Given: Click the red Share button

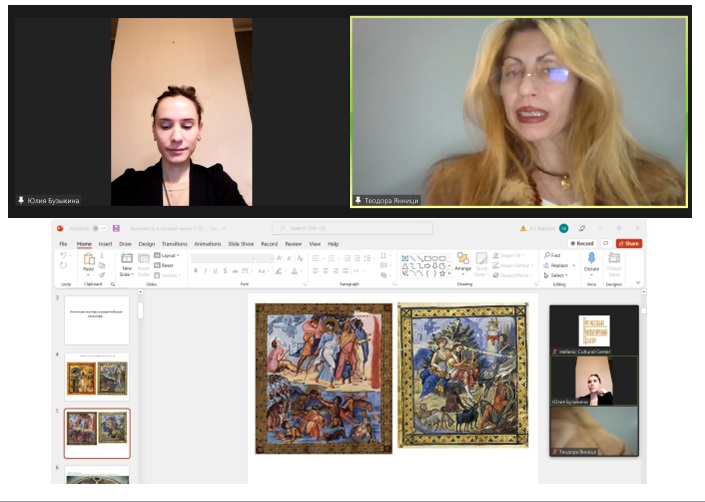Looking at the screenshot, I should [x=629, y=244].
